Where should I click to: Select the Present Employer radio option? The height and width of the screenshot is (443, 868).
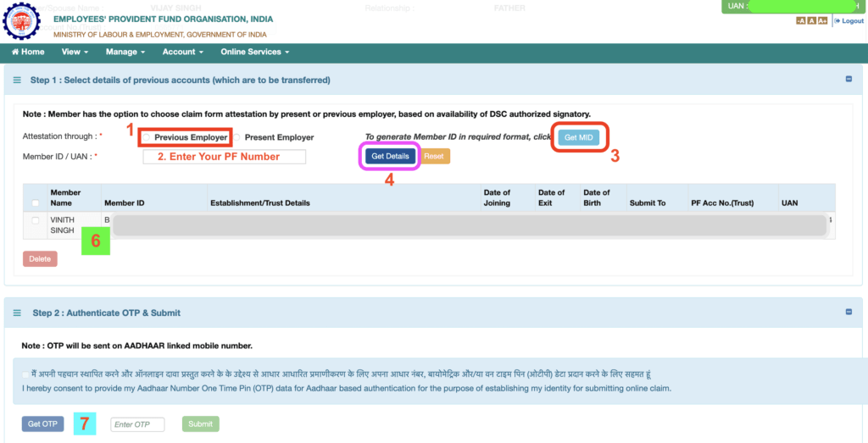[x=236, y=137]
